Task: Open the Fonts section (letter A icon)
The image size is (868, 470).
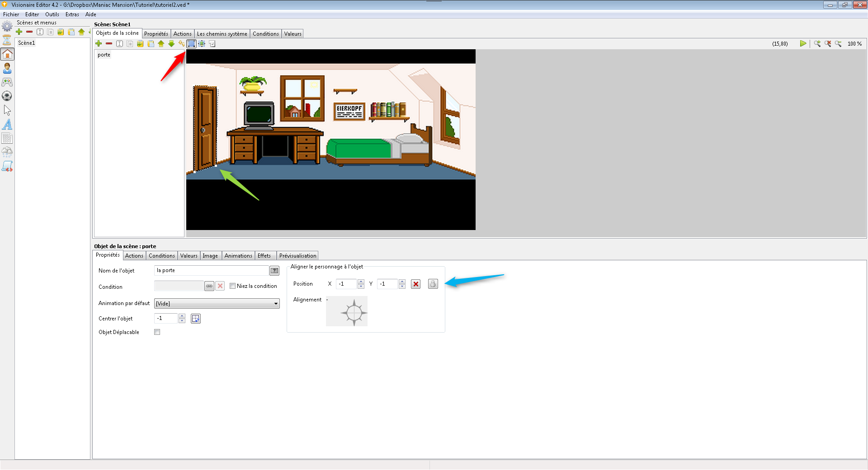Action: pyautogui.click(x=7, y=124)
